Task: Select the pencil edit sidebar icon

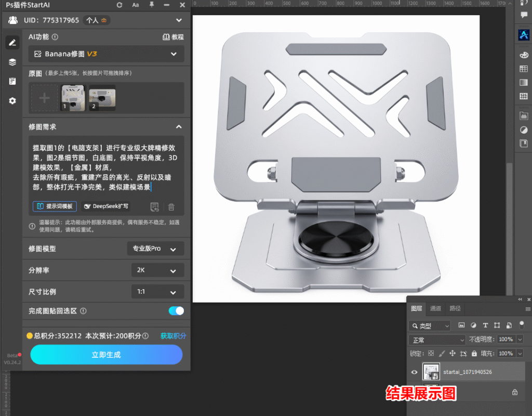Action: point(12,43)
